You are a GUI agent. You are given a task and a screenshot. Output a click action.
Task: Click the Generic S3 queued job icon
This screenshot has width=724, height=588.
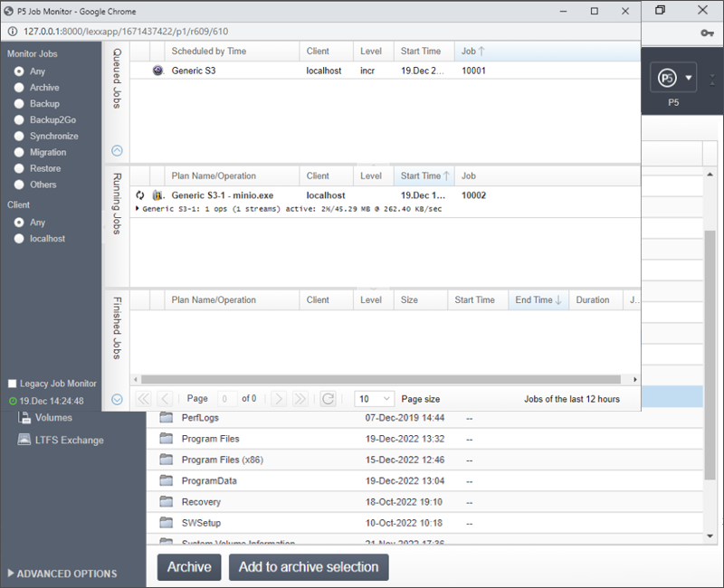157,71
